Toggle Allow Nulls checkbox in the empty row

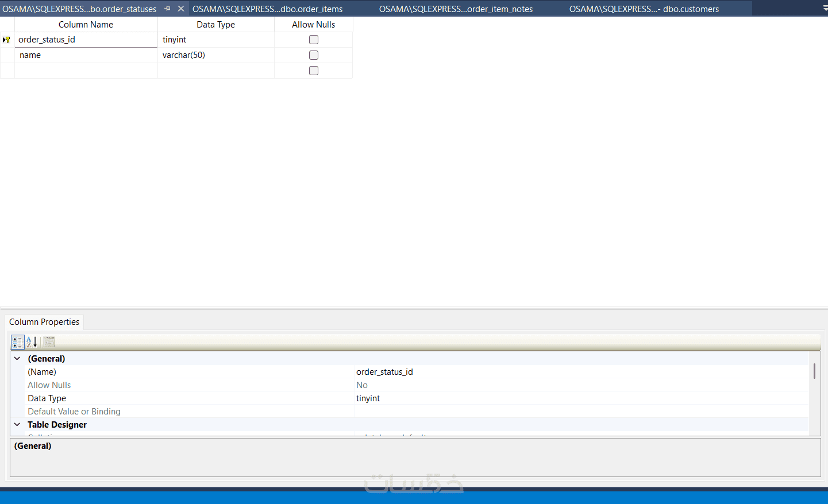[x=314, y=71]
